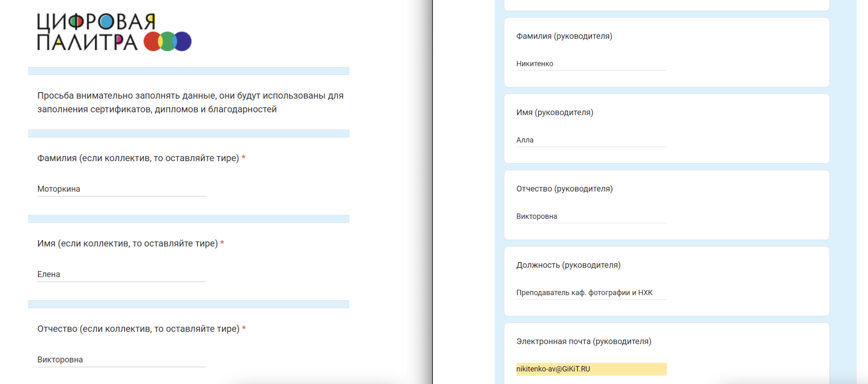Click the label 'Фамилия (если коллектив, то оставляйте тире)'

[x=138, y=158]
